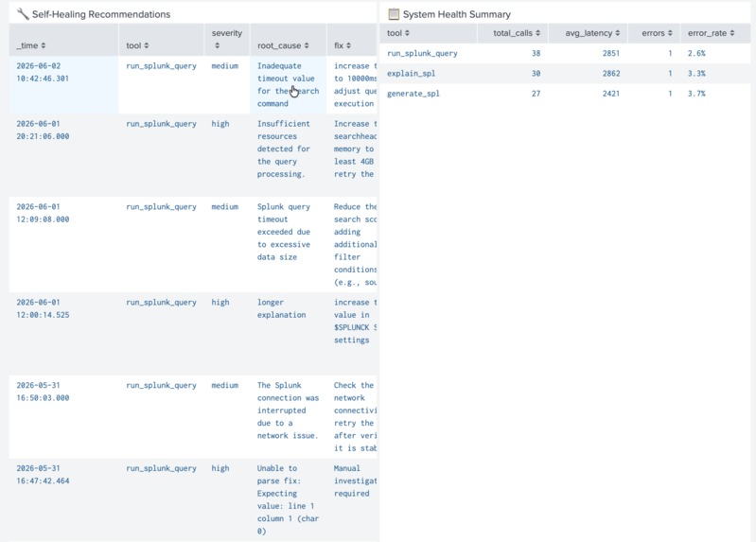The image size is (756, 542).
Task: Click the clipboard icon beside System Health Summary
Action: [394, 14]
